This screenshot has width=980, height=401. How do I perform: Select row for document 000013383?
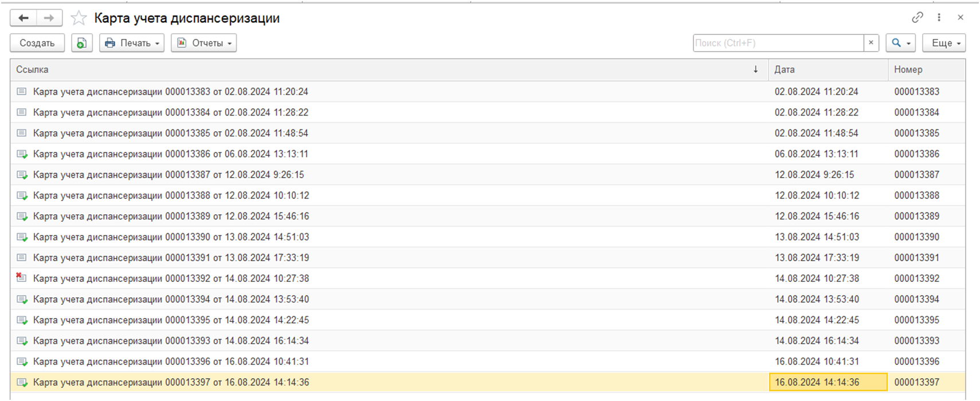tap(171, 92)
